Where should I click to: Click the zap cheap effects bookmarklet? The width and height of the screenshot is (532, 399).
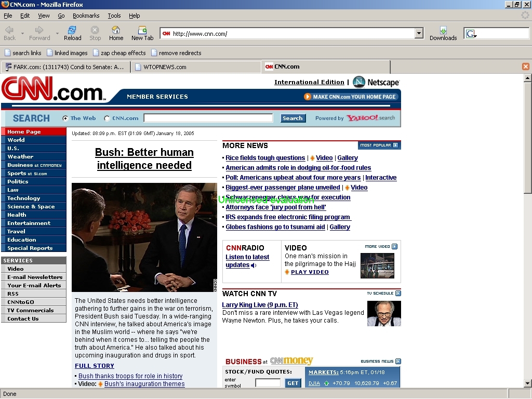(119, 53)
